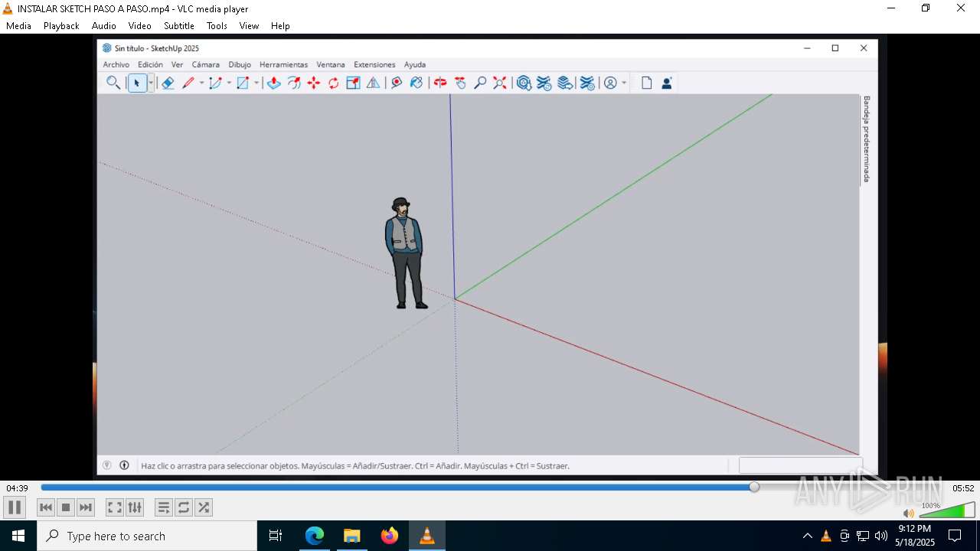Expand the Arc tool dropdown arrow
Image resolution: width=980 pixels, height=551 pixels.
tap(229, 83)
